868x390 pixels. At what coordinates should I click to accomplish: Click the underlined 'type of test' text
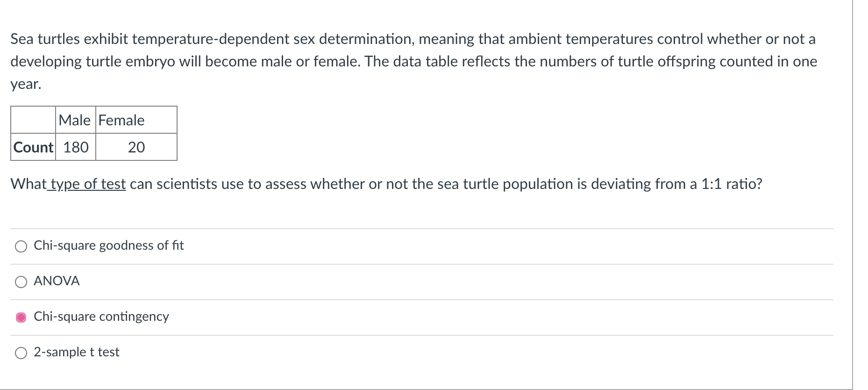[86, 184]
